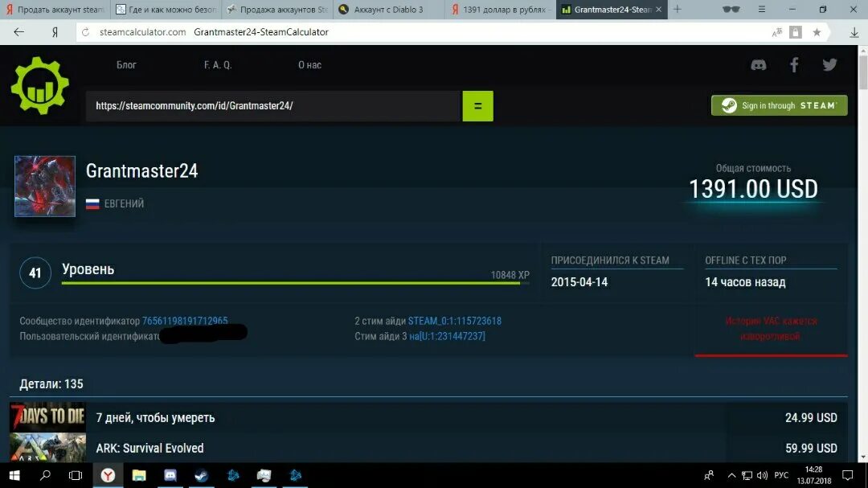868x488 pixels.
Task: Expand hidden system tray icons chevron
Action: click(731, 475)
